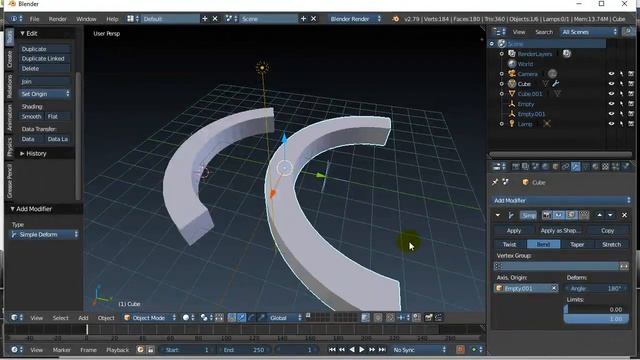Screen dimensions: 640x360
Task: Click the pin icon in Properties context
Action: click(495, 182)
